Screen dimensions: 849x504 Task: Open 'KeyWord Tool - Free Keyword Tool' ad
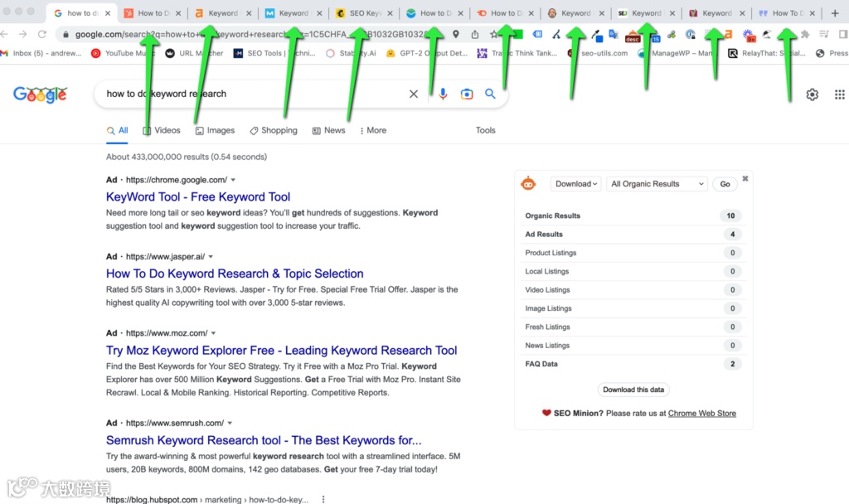pos(198,197)
